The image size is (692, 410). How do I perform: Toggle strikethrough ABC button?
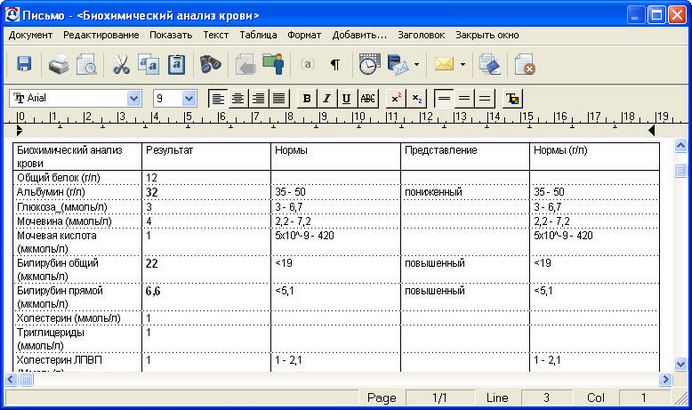point(368,98)
